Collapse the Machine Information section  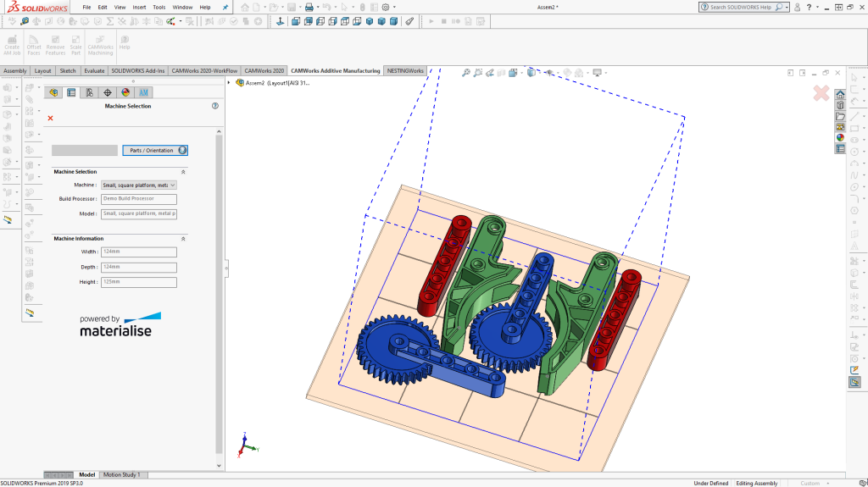[x=183, y=239]
